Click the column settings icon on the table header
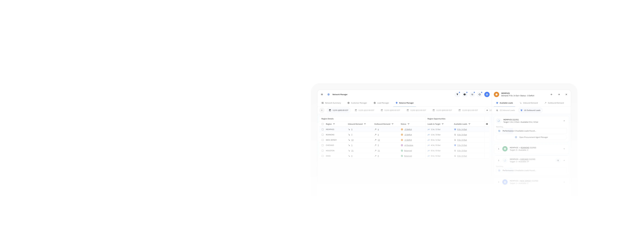The width and height of the screenshot is (644, 234). click(487, 124)
